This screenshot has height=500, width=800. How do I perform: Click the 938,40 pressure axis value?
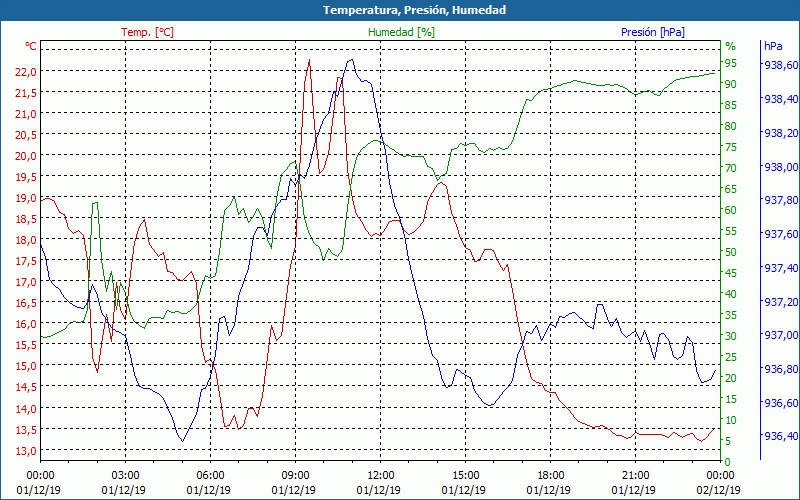[x=781, y=98]
